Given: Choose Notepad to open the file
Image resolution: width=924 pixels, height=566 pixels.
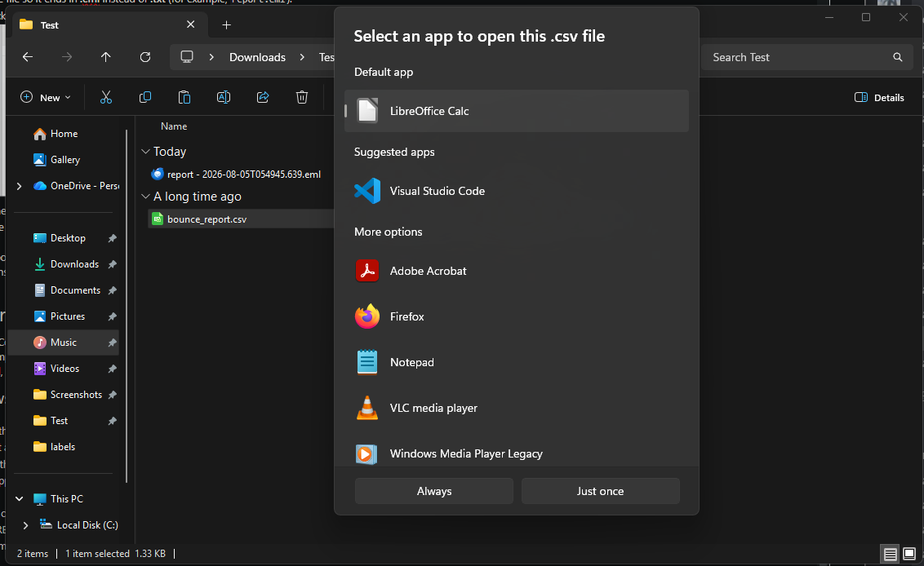Looking at the screenshot, I should [x=516, y=362].
